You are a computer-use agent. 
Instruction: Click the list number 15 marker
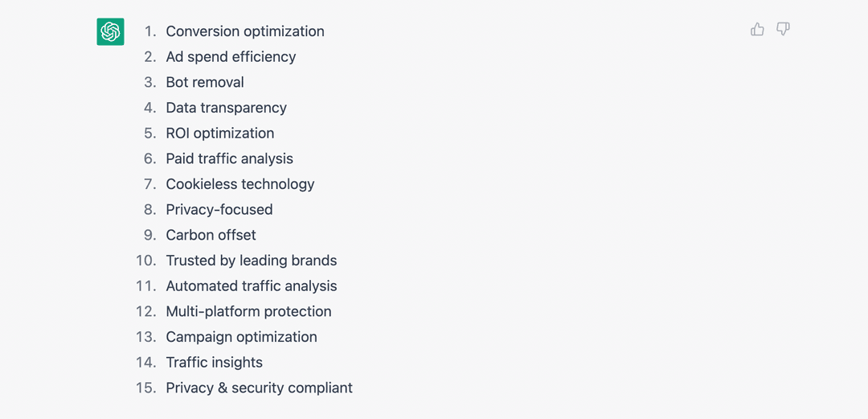145,388
